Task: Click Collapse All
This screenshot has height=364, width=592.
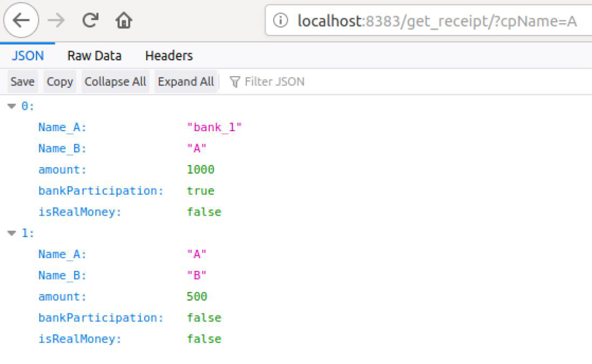Action: 115,82
